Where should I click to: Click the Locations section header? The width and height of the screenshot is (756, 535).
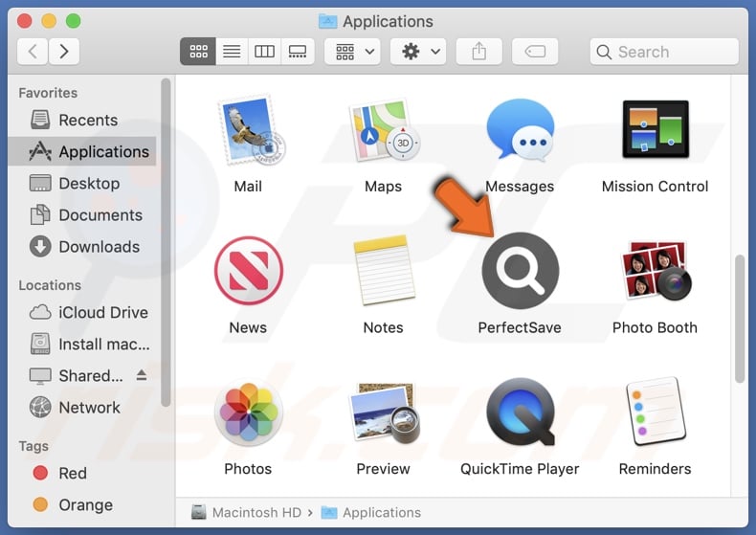point(50,285)
